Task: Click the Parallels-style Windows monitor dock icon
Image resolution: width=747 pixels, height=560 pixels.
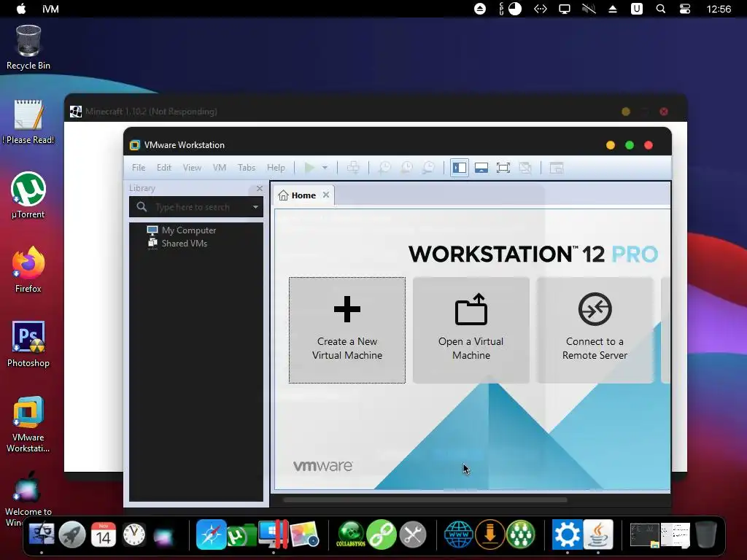Action: tap(273, 534)
